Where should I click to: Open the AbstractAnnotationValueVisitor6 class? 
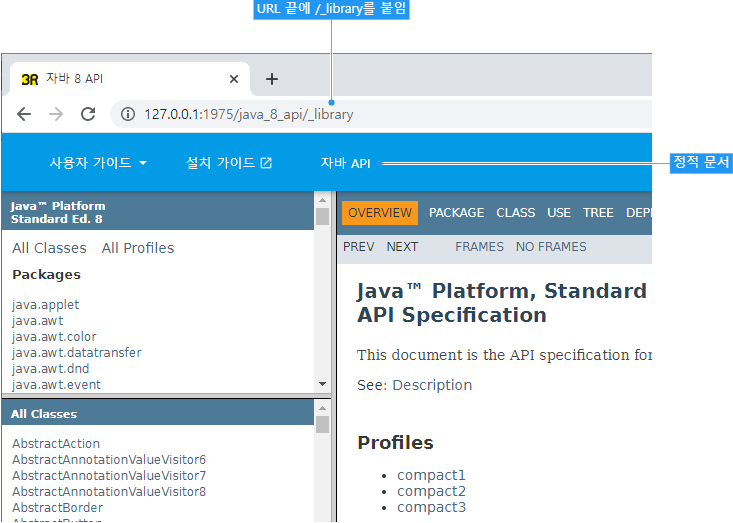coord(109,460)
